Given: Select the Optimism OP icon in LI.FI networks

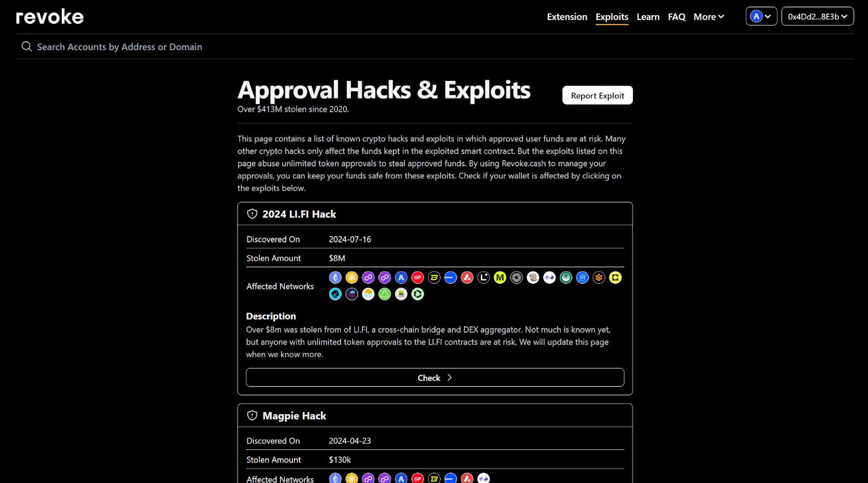Looking at the screenshot, I should click(418, 278).
